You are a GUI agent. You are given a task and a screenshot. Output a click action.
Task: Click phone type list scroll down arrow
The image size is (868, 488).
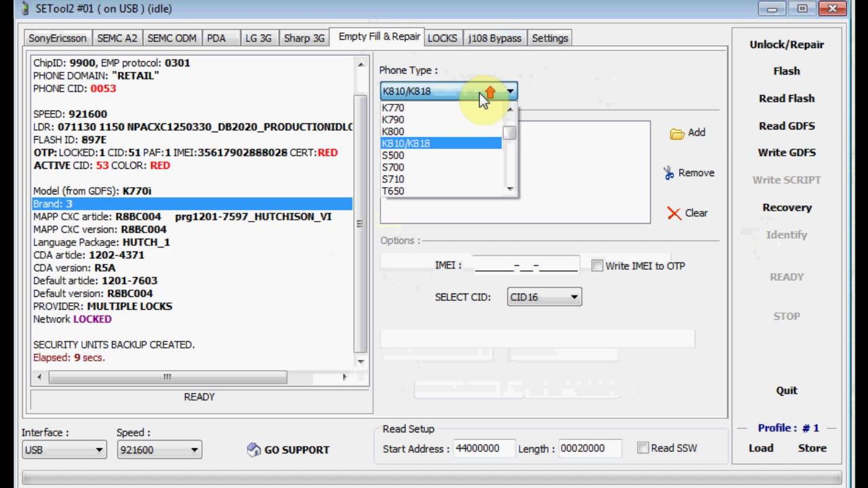point(510,189)
